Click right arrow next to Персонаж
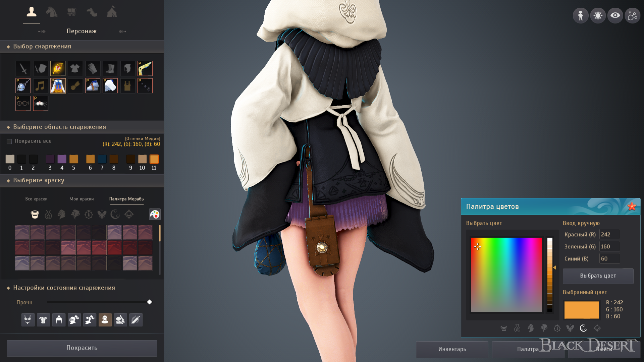 coord(122,32)
